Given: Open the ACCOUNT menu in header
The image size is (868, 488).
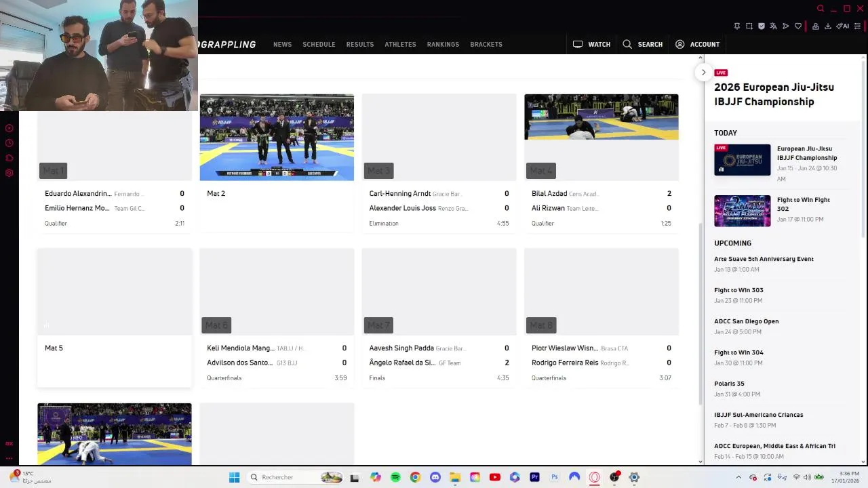Looking at the screenshot, I should (x=697, y=44).
